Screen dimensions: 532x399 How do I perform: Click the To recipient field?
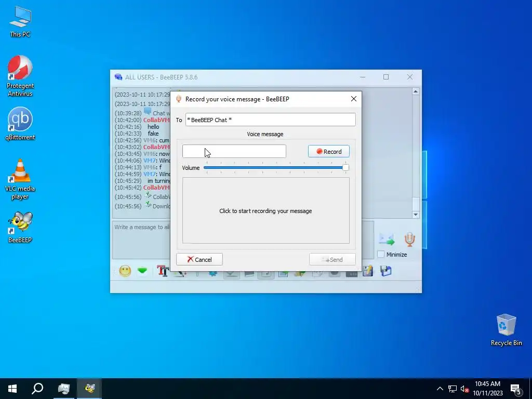click(x=270, y=120)
